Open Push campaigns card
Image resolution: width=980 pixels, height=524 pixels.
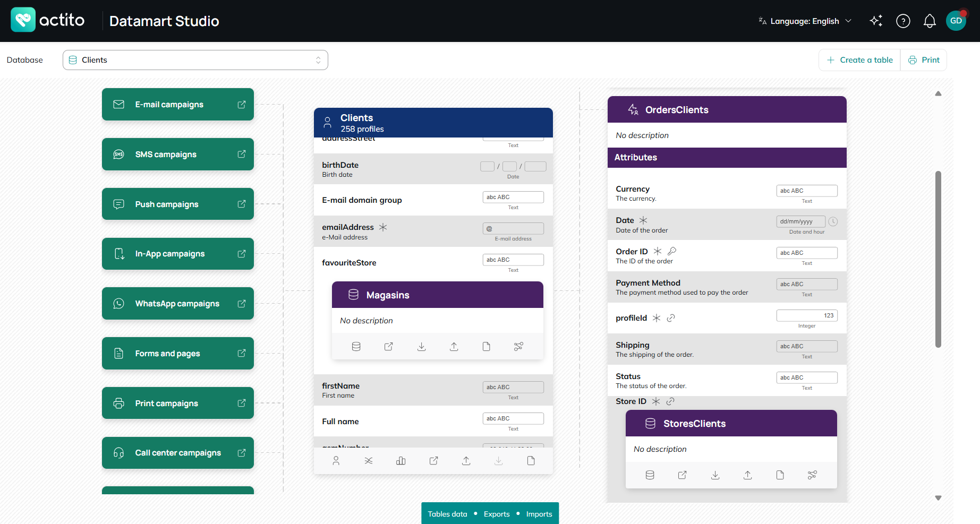(178, 204)
